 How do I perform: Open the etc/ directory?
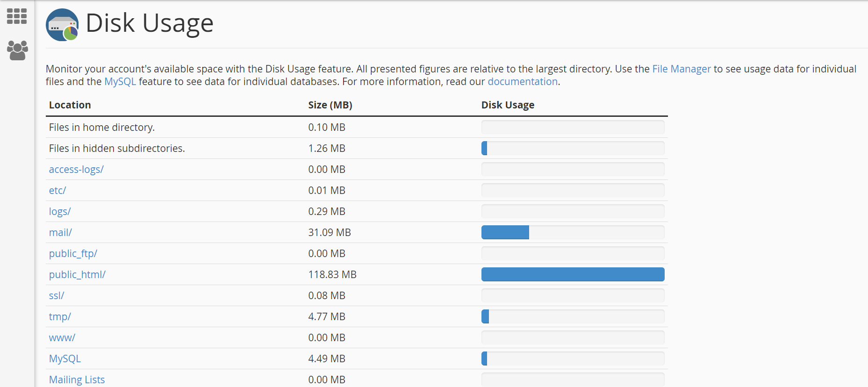pos(57,191)
